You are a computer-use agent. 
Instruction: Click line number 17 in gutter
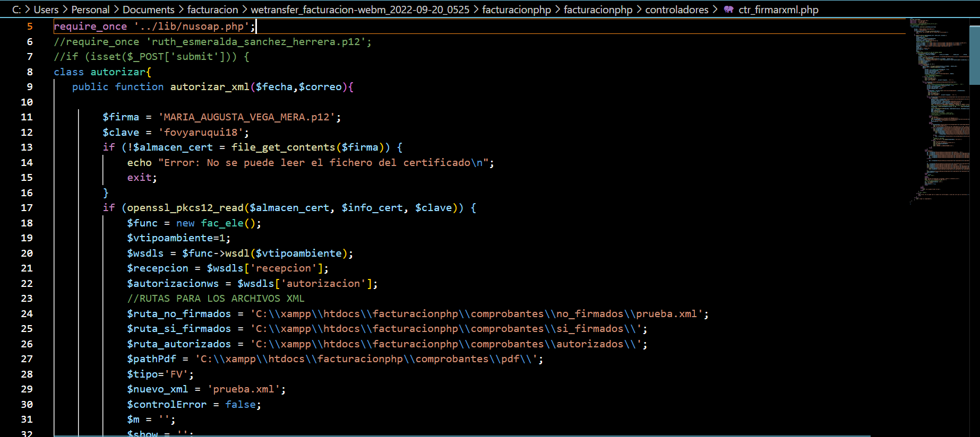pos(27,208)
